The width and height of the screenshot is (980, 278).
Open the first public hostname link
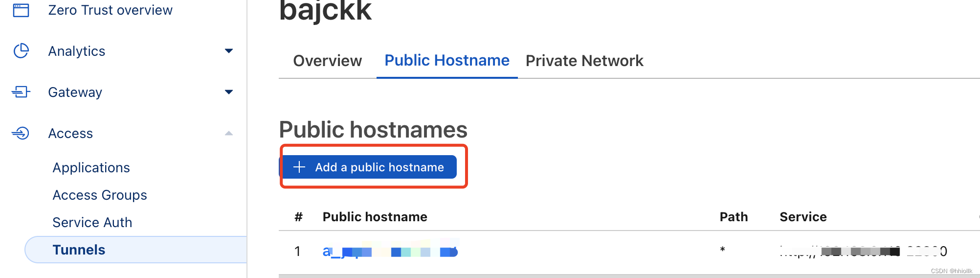pos(390,251)
